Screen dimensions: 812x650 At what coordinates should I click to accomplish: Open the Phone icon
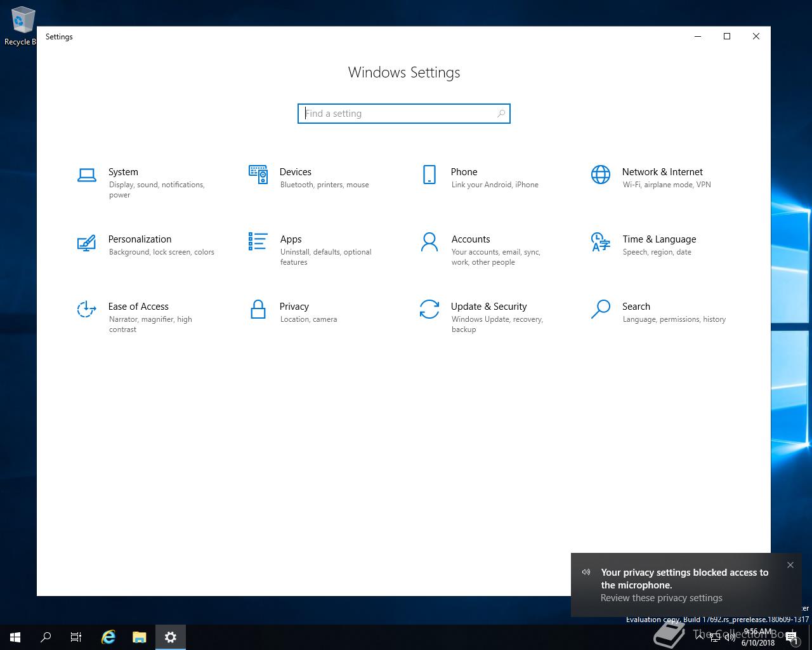tap(429, 174)
